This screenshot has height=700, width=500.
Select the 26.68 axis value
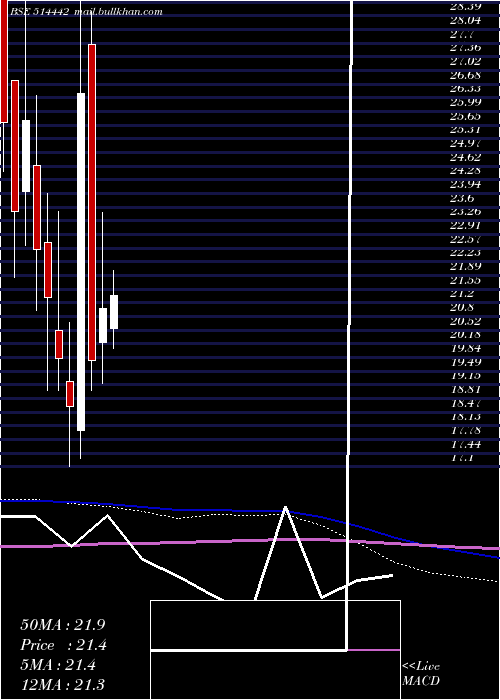(x=465, y=75)
